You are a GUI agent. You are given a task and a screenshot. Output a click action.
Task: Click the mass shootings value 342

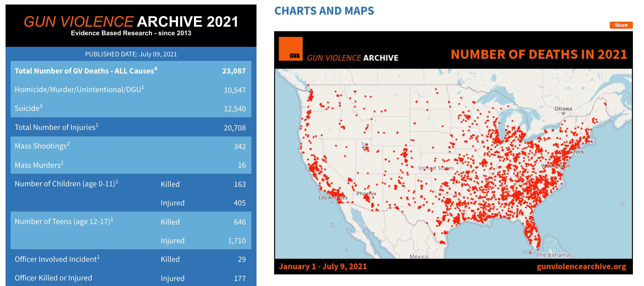[x=240, y=147]
